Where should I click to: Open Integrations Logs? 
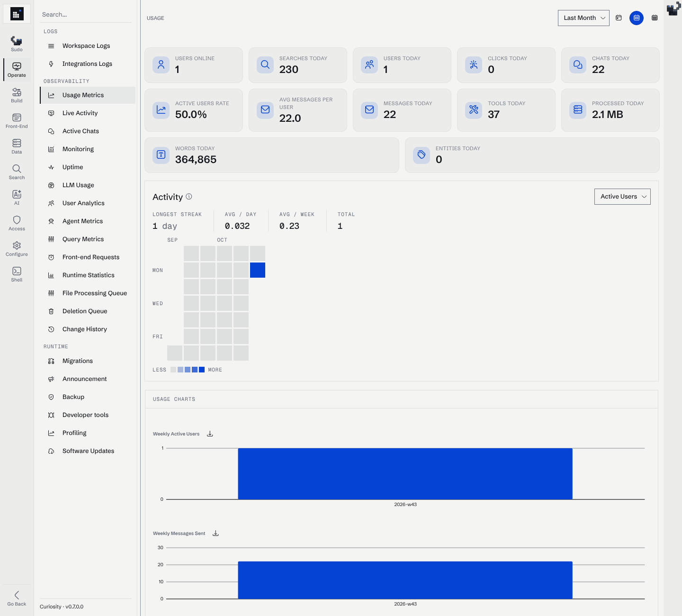coord(88,64)
